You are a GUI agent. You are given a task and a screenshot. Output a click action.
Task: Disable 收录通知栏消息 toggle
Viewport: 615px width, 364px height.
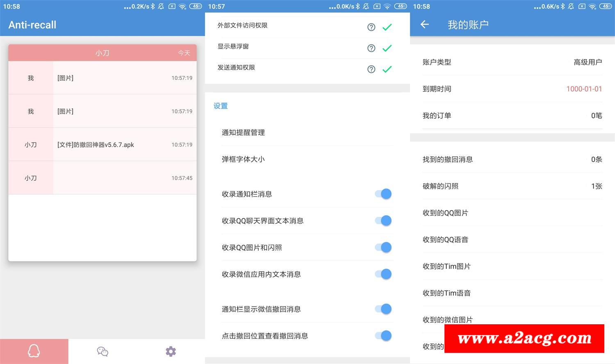pyautogui.click(x=383, y=194)
